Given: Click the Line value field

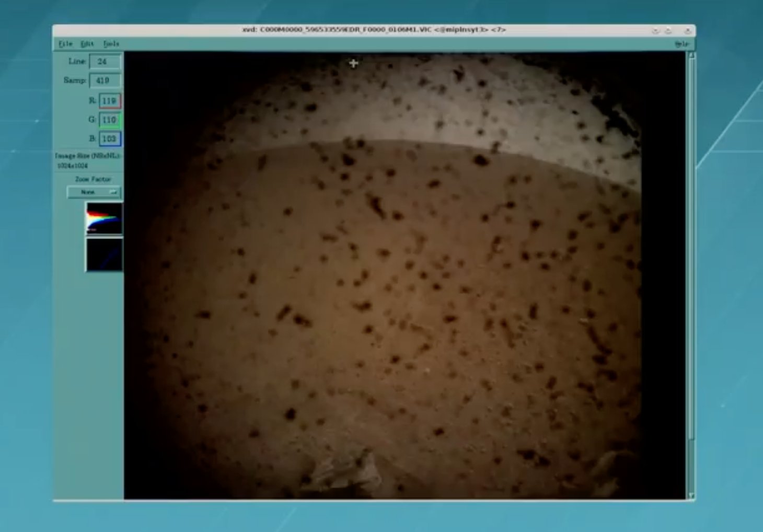Looking at the screenshot, I should click(x=105, y=62).
